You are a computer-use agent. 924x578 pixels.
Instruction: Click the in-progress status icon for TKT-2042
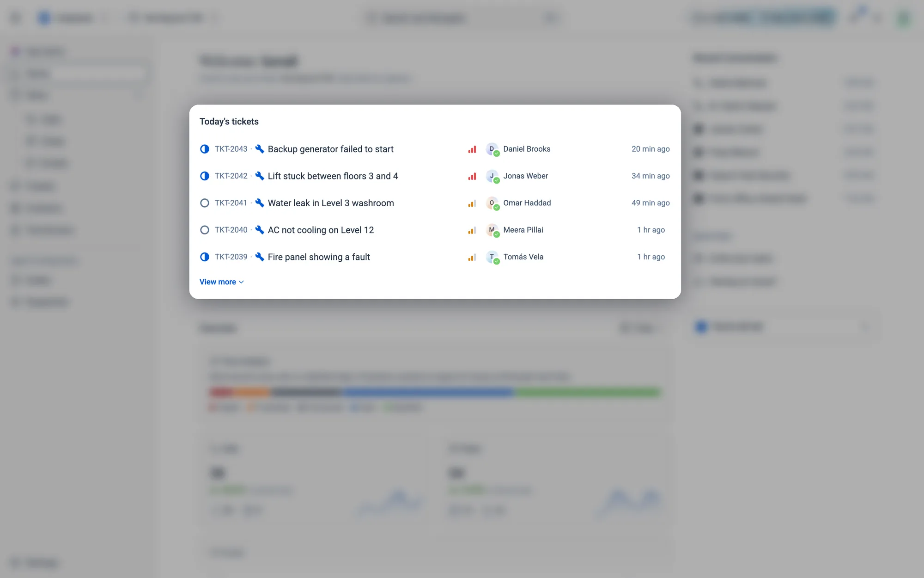pos(204,176)
